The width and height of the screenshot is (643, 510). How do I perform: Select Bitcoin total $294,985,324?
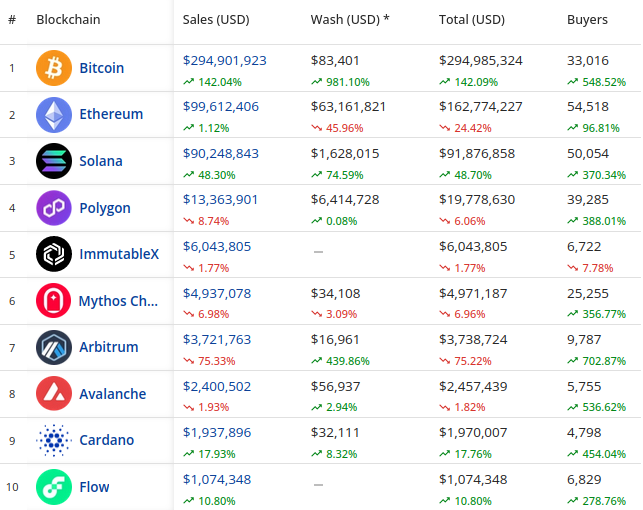(481, 61)
